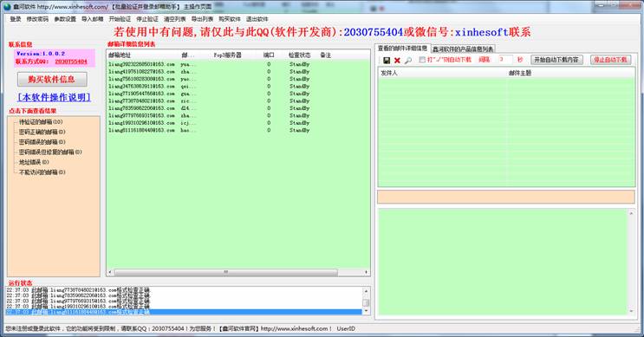Screen dimensions: 644x337
Task: Click the 开始自动下载内容 button
Action: tap(556, 60)
